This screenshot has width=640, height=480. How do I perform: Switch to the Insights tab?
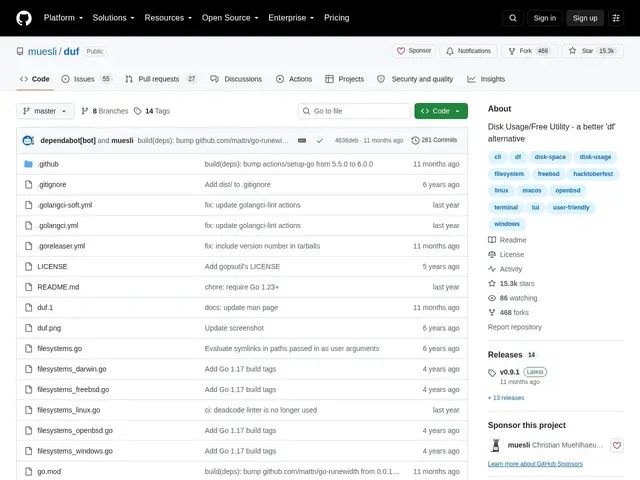point(486,79)
